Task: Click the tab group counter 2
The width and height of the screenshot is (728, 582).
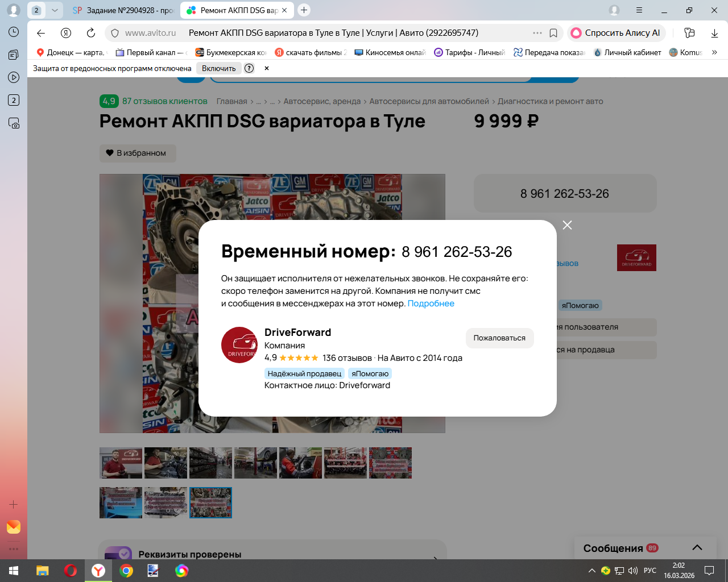Action: click(36, 10)
